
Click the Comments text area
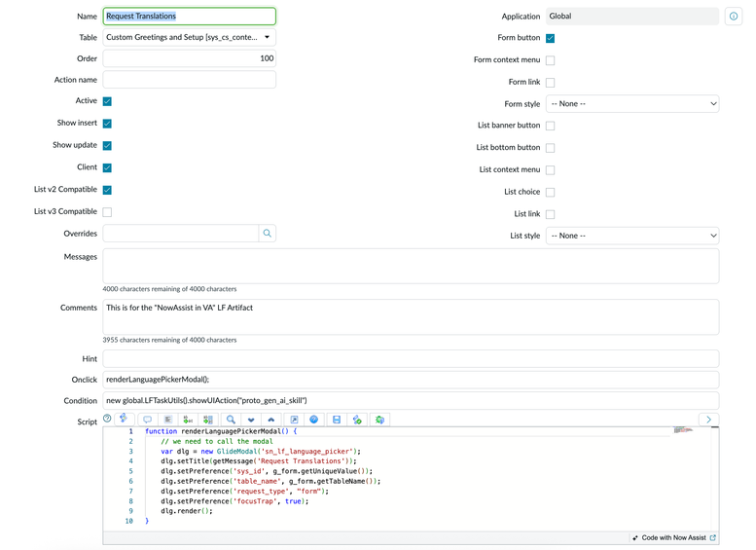click(x=411, y=317)
